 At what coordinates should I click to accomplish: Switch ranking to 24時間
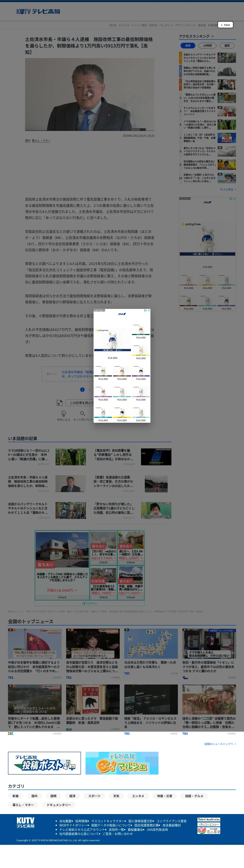coord(207,45)
